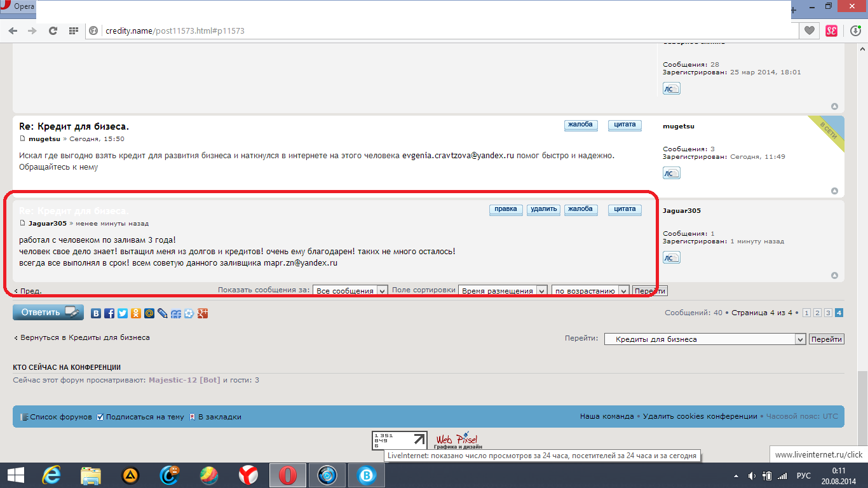
Task: Share the topic via Mail.ru @ icon
Action: pos(149,313)
